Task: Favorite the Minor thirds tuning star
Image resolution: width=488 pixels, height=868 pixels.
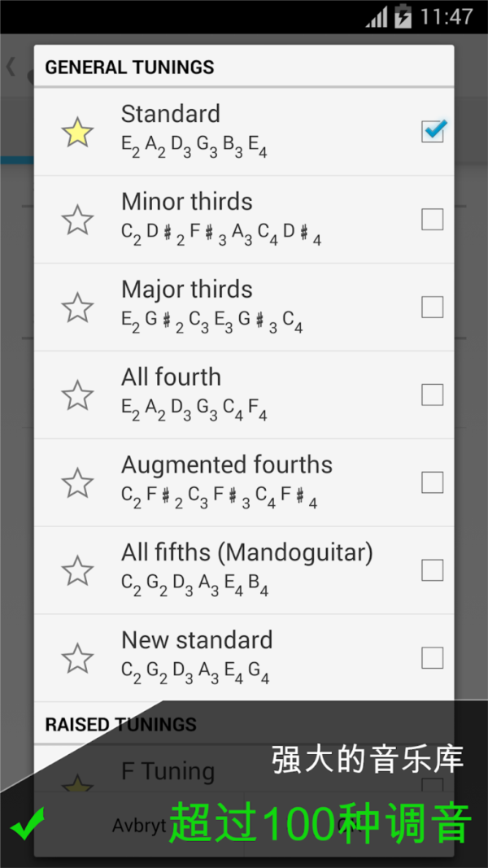Action: coord(77,220)
